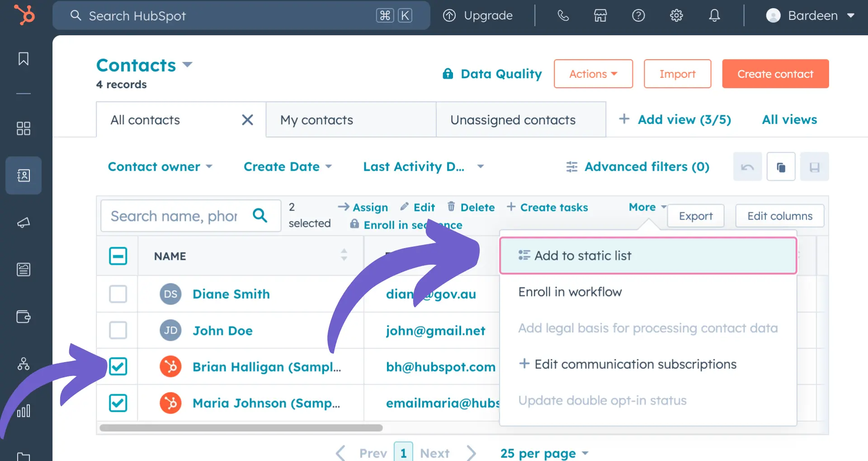Click the Edit columns button
The image size is (868, 461).
click(780, 216)
